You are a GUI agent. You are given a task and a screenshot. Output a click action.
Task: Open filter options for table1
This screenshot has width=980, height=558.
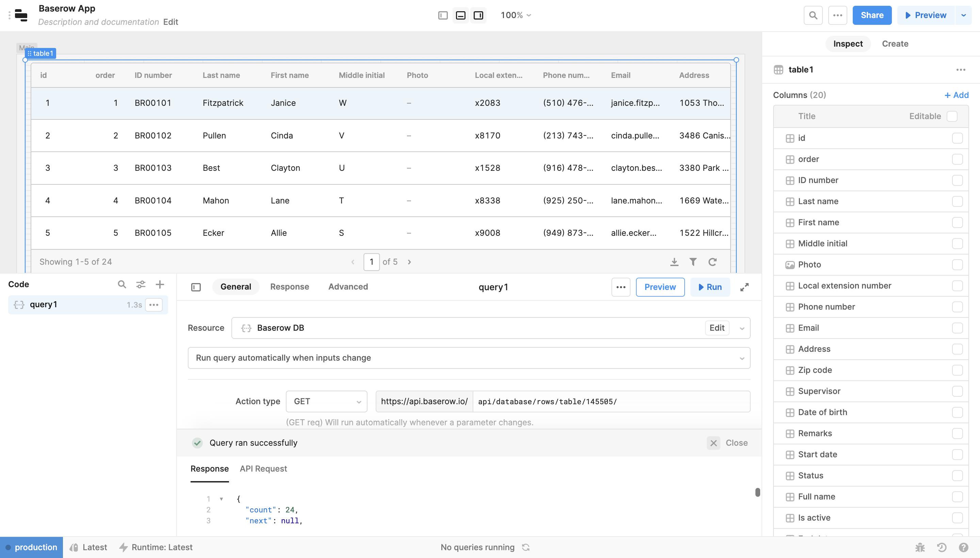[693, 262]
